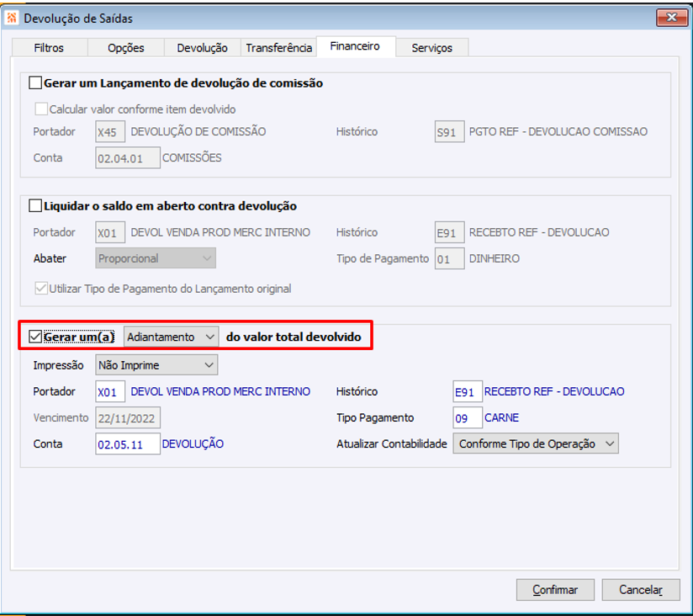The height and width of the screenshot is (616, 693).
Task: Check Liquidar o saldo em aberto contra devolução
Action: tap(35, 206)
